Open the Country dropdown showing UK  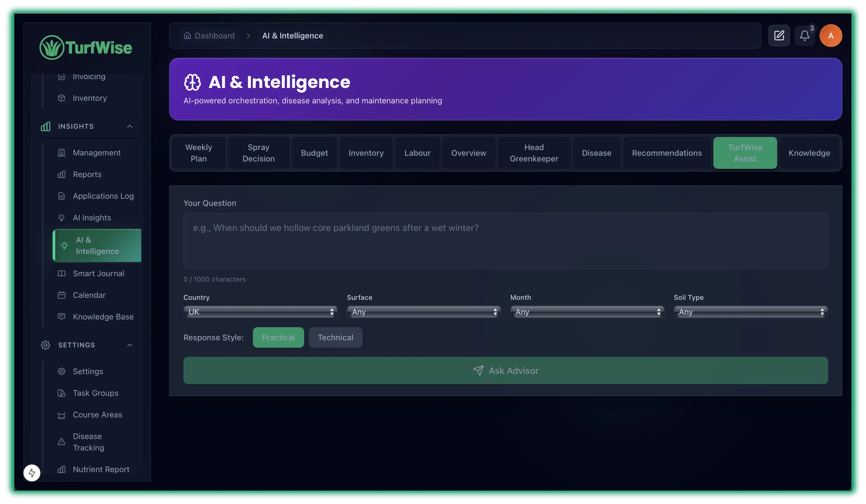(260, 312)
